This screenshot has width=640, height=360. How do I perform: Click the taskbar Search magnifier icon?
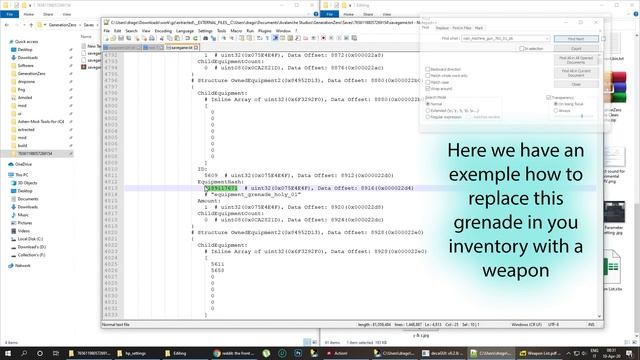coord(24,353)
